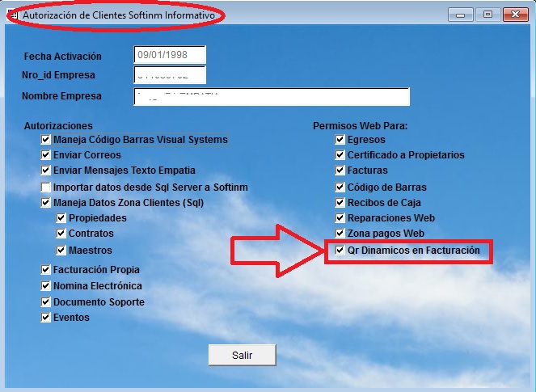This screenshot has height=392, width=536.
Task: Uncheck Reparaciones Web permission
Action: point(340,218)
